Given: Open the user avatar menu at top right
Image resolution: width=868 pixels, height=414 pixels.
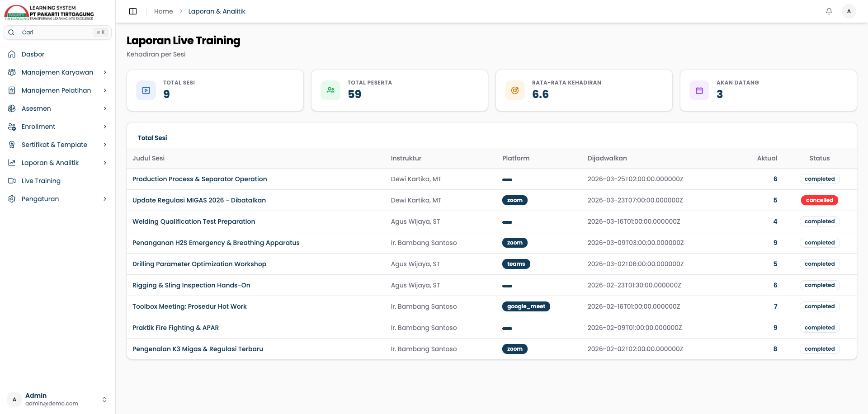Looking at the screenshot, I should pos(849,11).
